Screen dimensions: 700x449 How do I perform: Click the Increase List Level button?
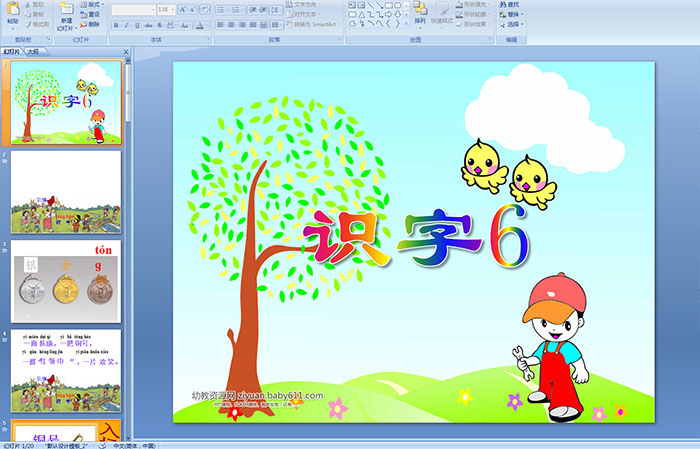[x=264, y=9]
